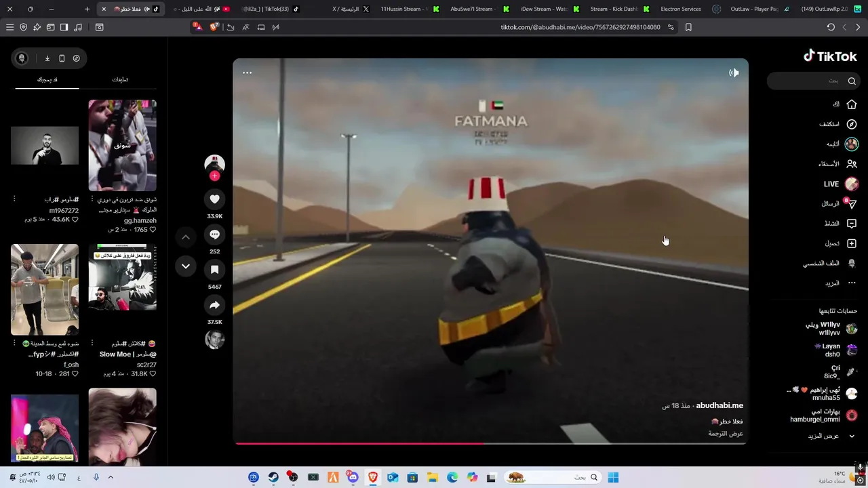Open followed account w1llyvv
The height and width of the screenshot is (488, 868).
(831, 329)
